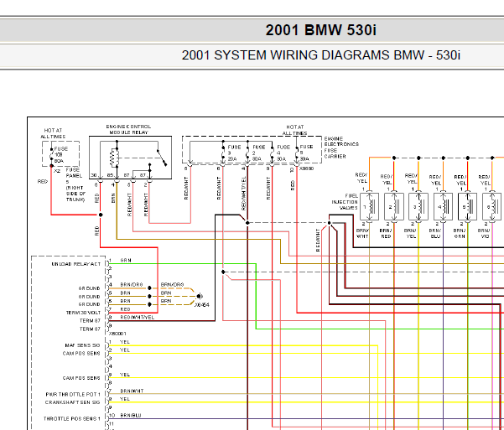The width and height of the screenshot is (504, 430).
Task: Click the Fuse Panel right side trunk label
Action: pos(75,184)
